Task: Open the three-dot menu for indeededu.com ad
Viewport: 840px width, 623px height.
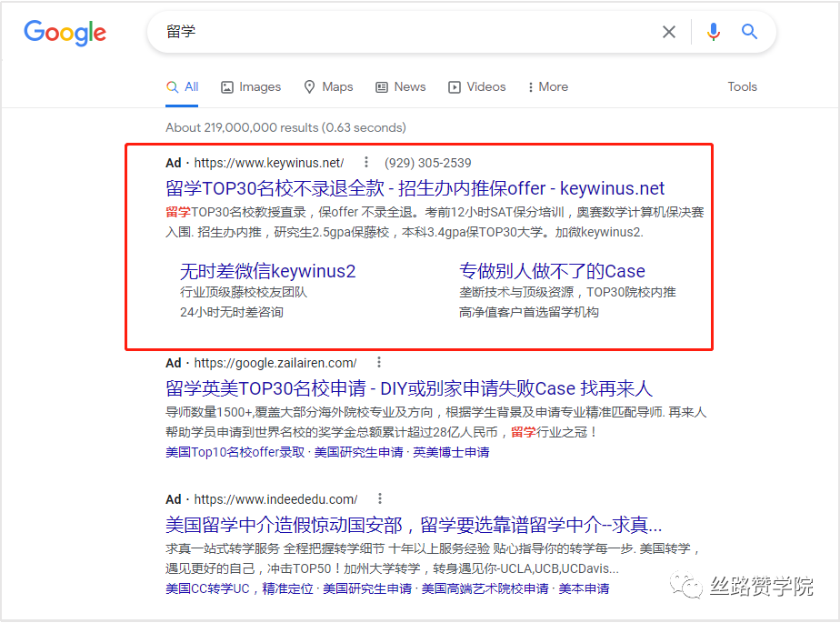Action: pyautogui.click(x=379, y=498)
